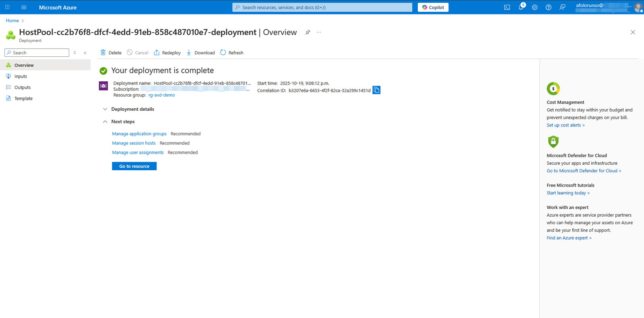Download the deployment
The width and height of the screenshot is (644, 318).
200,53
